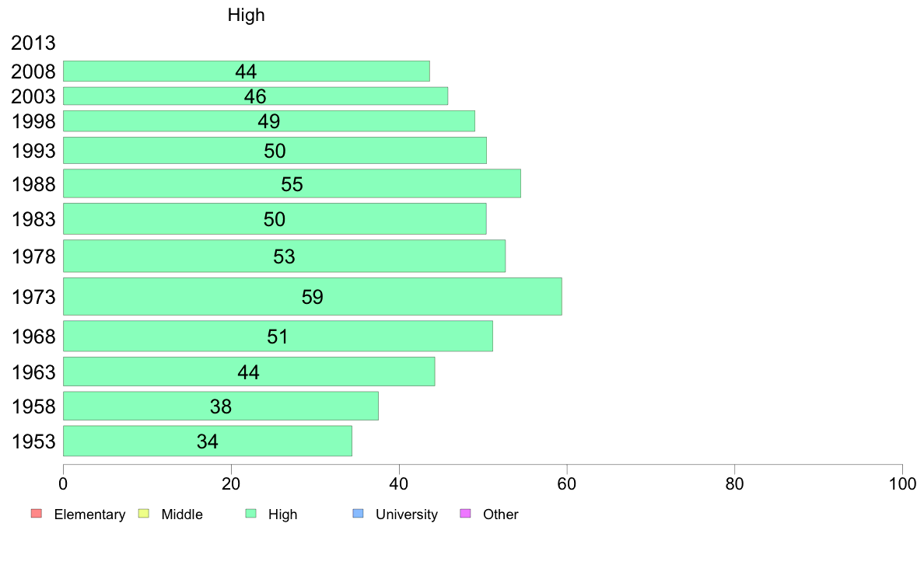Select the 1953 bar showing 34
Screen dimensions: 924x572
208,441
